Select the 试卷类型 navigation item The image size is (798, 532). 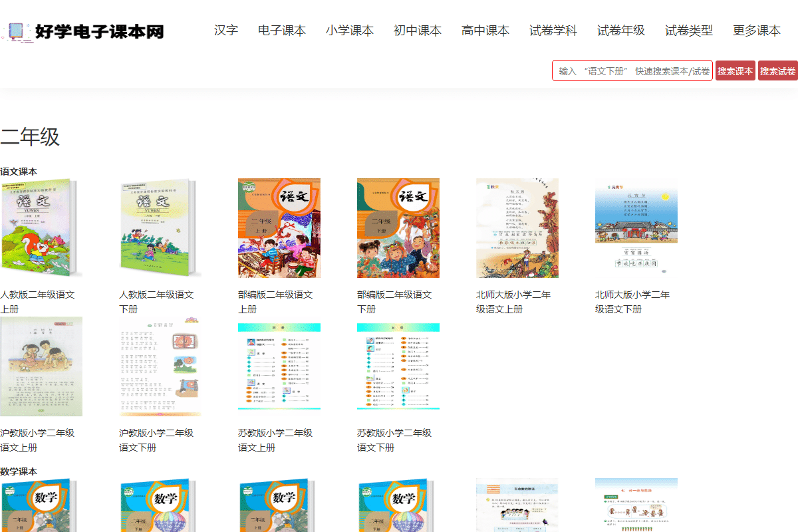[689, 31]
